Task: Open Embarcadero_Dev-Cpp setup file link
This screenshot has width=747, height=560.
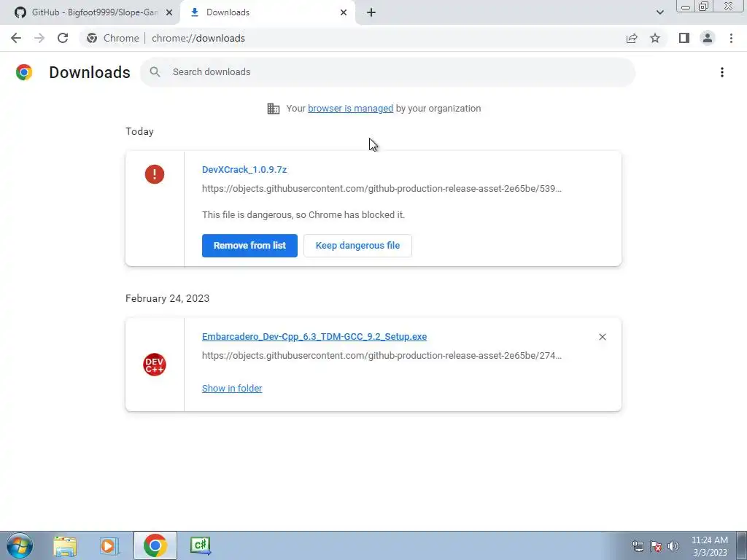Action: pos(314,337)
